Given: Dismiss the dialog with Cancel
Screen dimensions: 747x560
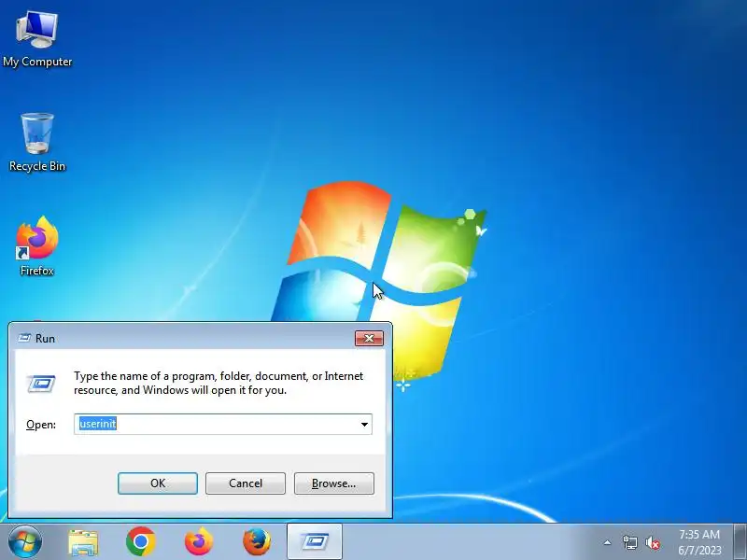Looking at the screenshot, I should coord(246,483).
